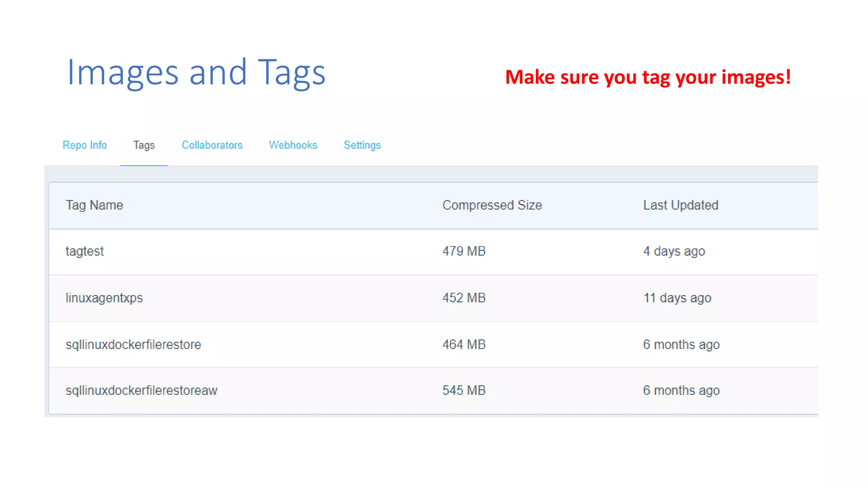The image size is (868, 488).
Task: Click the Last Updated column header
Action: tap(680, 205)
